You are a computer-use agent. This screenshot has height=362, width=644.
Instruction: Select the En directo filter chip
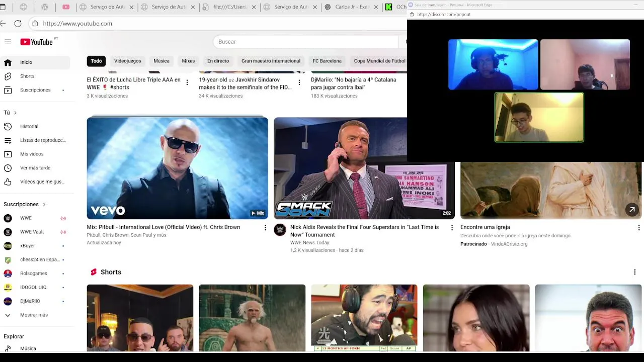pos(218,61)
